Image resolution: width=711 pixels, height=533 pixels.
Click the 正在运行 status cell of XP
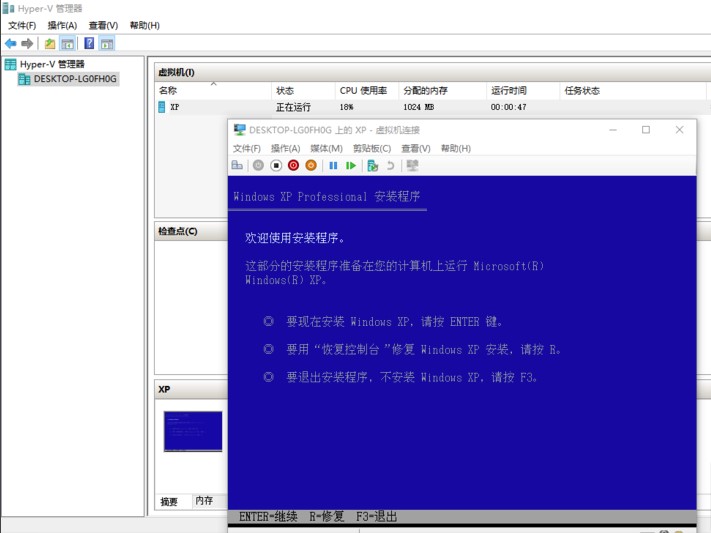pos(293,107)
